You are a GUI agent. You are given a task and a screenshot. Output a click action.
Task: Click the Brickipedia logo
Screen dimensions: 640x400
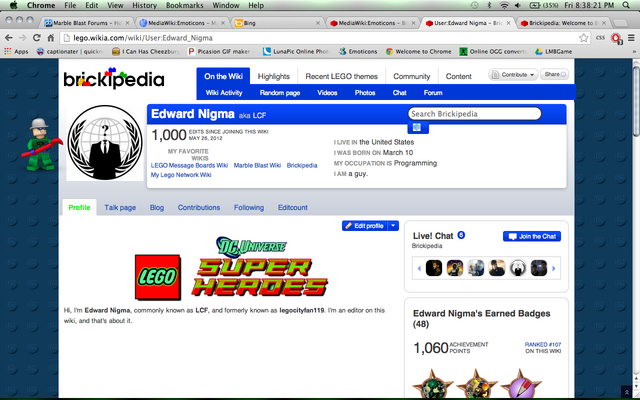pyautogui.click(x=114, y=78)
